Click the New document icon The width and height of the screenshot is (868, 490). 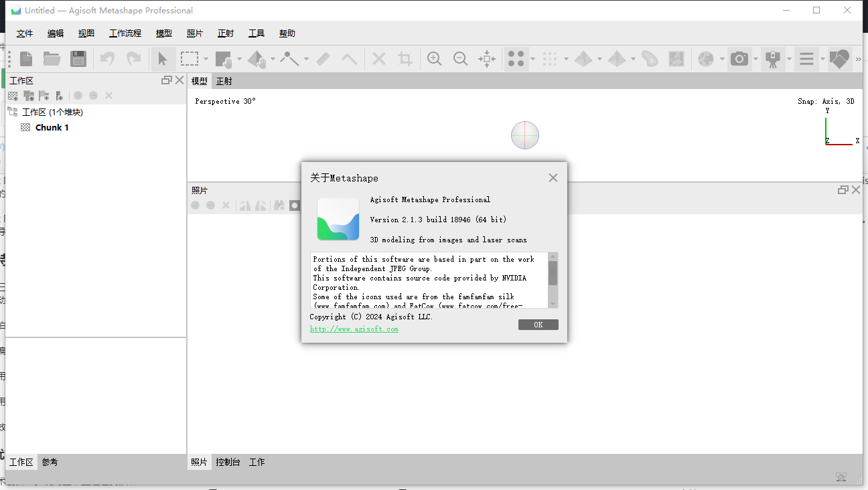tap(26, 59)
